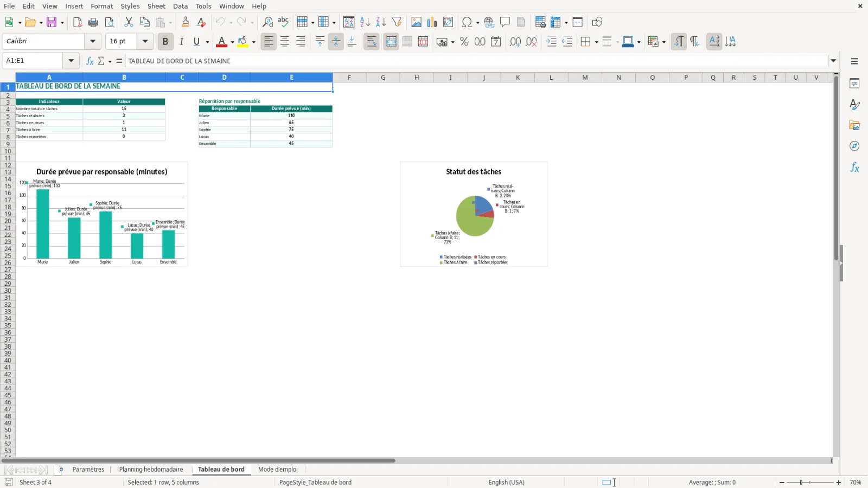Export directly as PDF
The image size is (868, 488).
tap(77, 22)
